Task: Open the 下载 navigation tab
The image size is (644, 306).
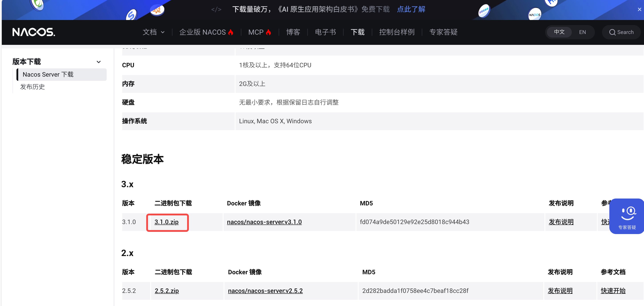Action: 358,32
